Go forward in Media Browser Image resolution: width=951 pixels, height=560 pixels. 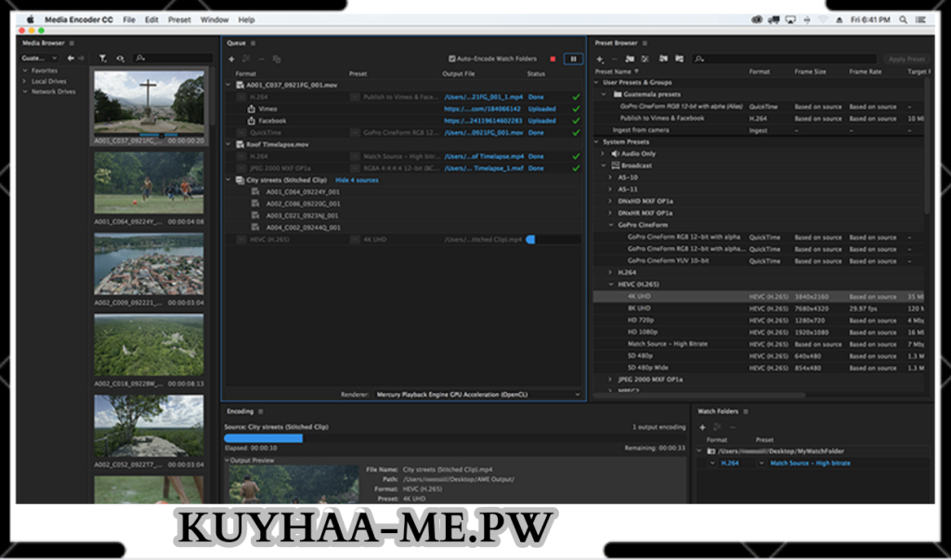[x=81, y=59]
